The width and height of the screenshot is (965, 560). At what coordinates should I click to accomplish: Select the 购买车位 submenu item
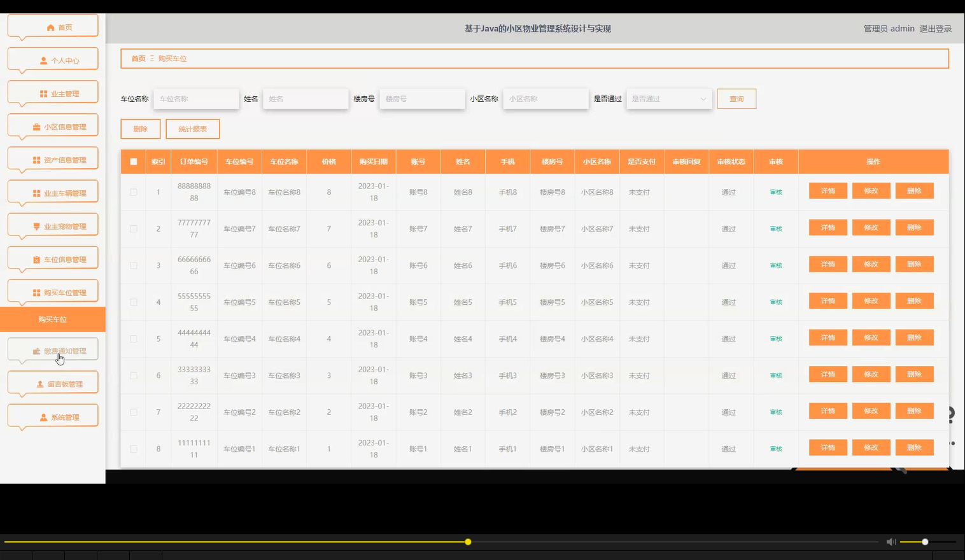(53, 319)
